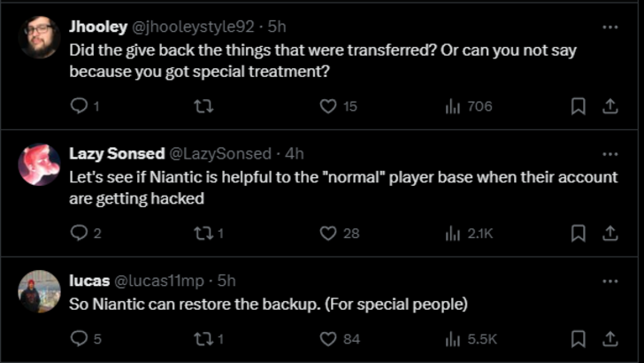Open the 5h timestamp on lucas's tweet

click(x=226, y=281)
